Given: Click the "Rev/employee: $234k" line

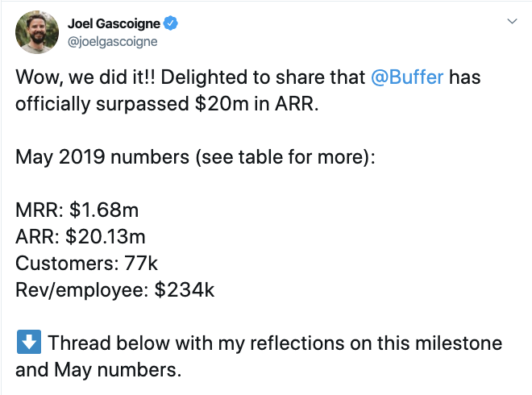Looking at the screenshot, I should 115,290.
